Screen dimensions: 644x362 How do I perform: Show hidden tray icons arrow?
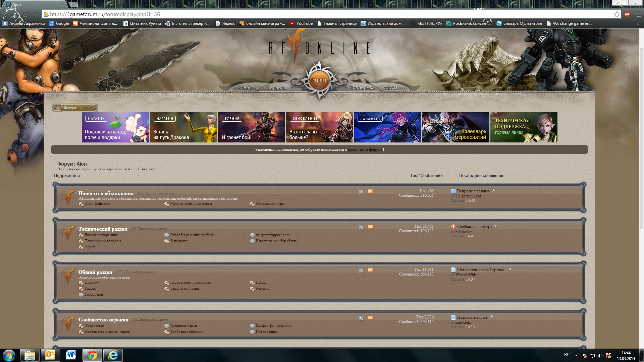(576, 356)
